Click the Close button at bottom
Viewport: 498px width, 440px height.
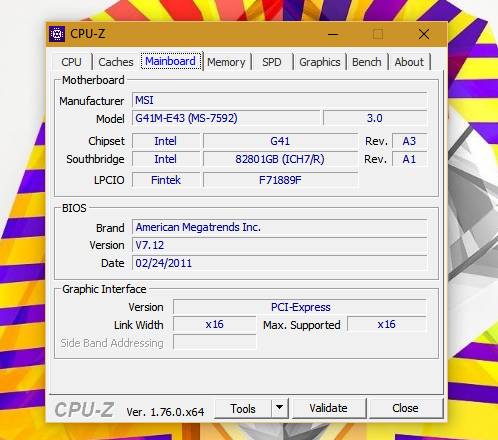(406, 408)
